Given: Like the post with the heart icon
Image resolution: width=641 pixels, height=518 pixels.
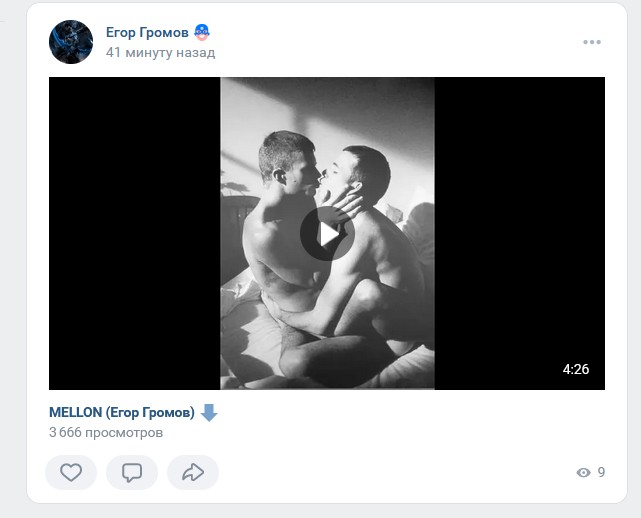Looking at the screenshot, I should click(x=71, y=472).
